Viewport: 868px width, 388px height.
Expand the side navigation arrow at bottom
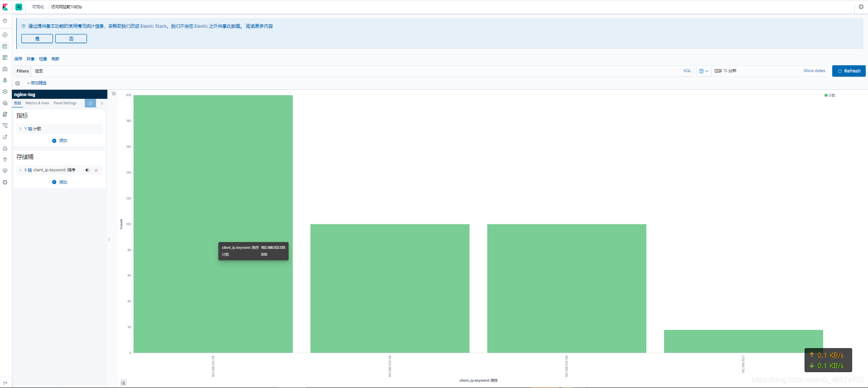click(5, 383)
